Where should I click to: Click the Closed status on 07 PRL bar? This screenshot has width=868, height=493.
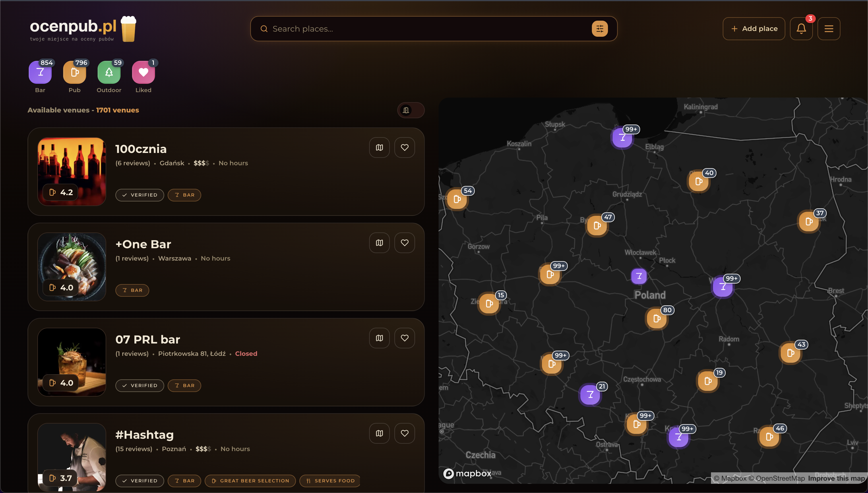pos(246,354)
